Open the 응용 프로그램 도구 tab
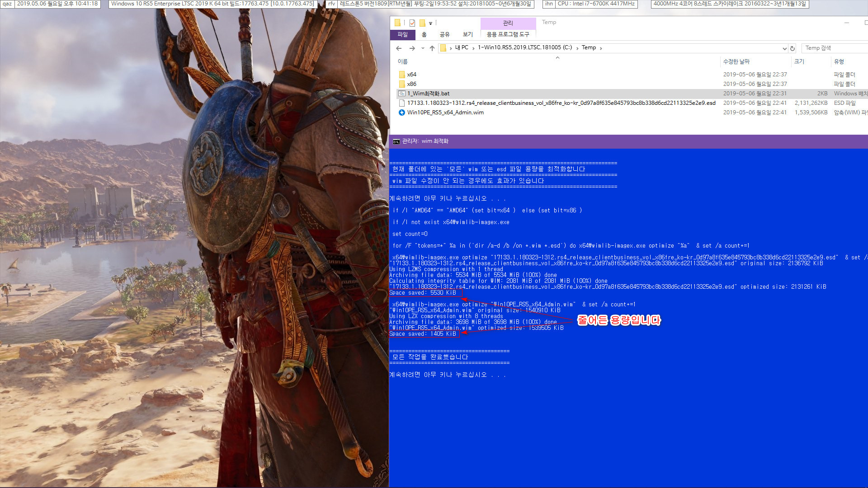Image resolution: width=868 pixels, height=488 pixels. pyautogui.click(x=508, y=34)
